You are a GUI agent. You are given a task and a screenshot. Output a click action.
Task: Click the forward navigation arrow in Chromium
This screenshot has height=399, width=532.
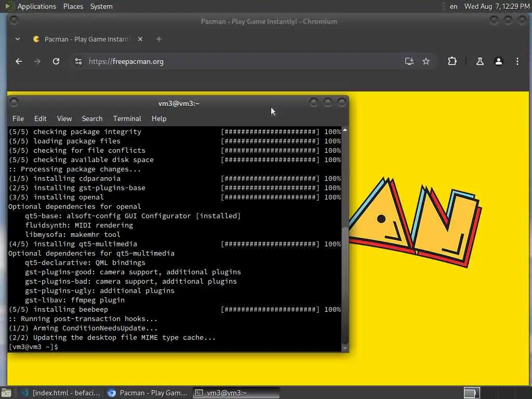coord(37,61)
